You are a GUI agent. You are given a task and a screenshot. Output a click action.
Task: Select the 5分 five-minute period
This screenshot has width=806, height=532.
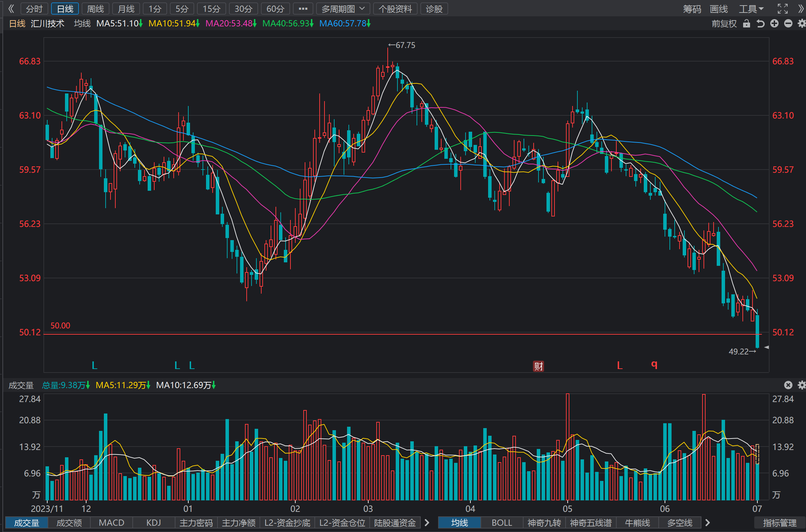[182, 9]
